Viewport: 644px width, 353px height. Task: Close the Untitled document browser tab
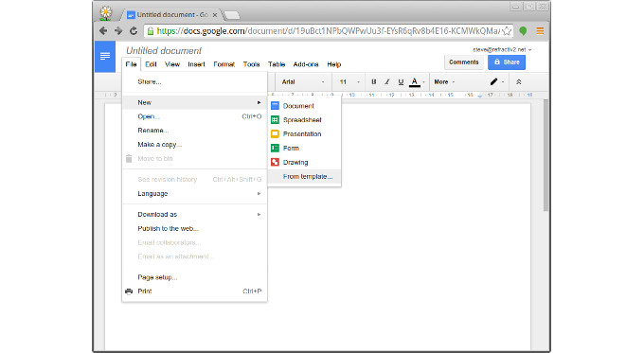click(215, 15)
